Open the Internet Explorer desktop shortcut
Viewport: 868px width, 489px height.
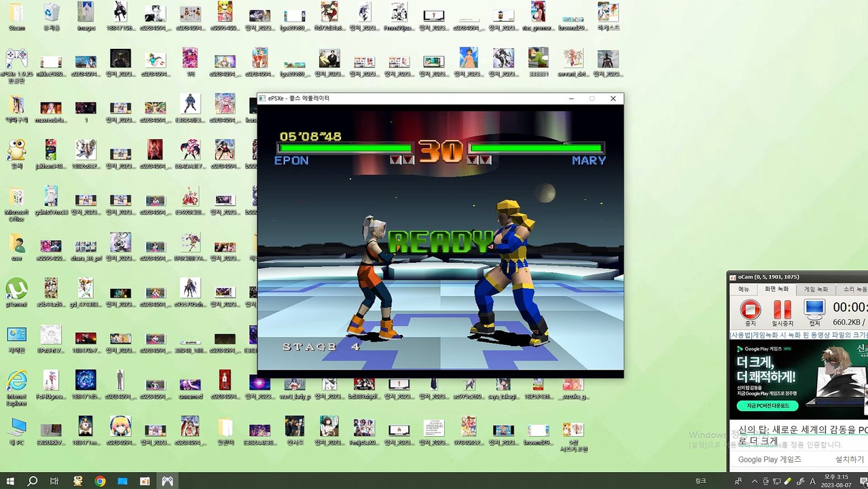16,388
